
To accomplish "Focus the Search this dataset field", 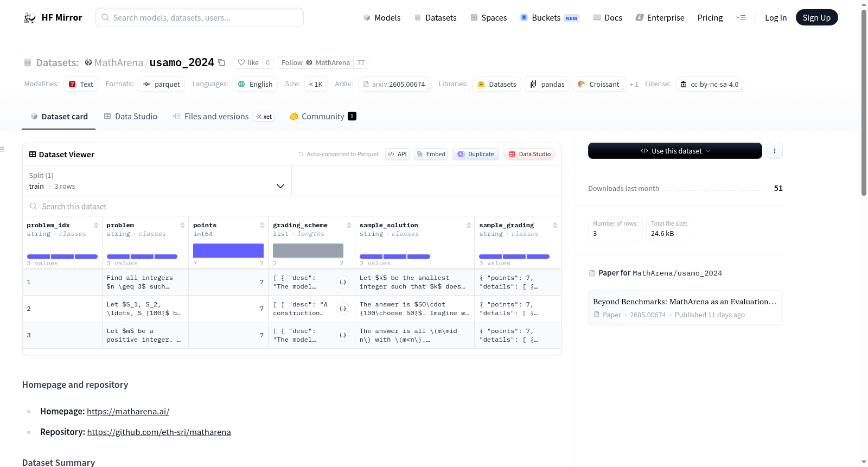I will [x=292, y=207].
